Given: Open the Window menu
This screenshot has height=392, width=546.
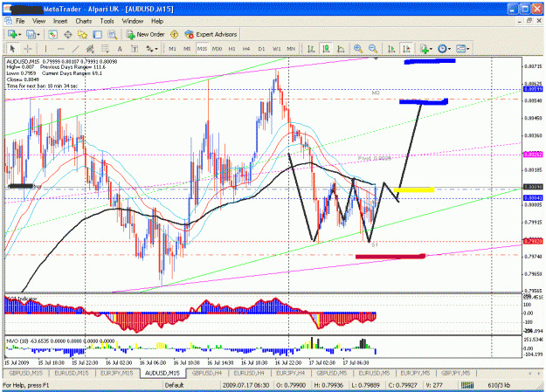Looking at the screenshot, I should (133, 21).
